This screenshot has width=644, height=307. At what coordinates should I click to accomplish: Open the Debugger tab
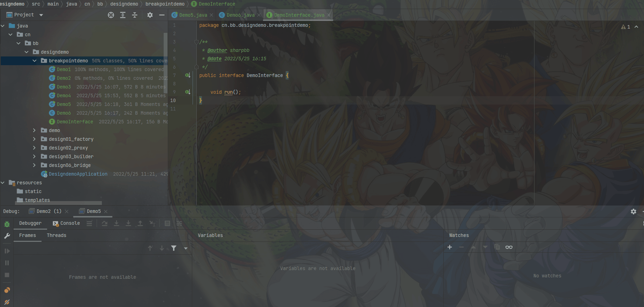(x=30, y=223)
